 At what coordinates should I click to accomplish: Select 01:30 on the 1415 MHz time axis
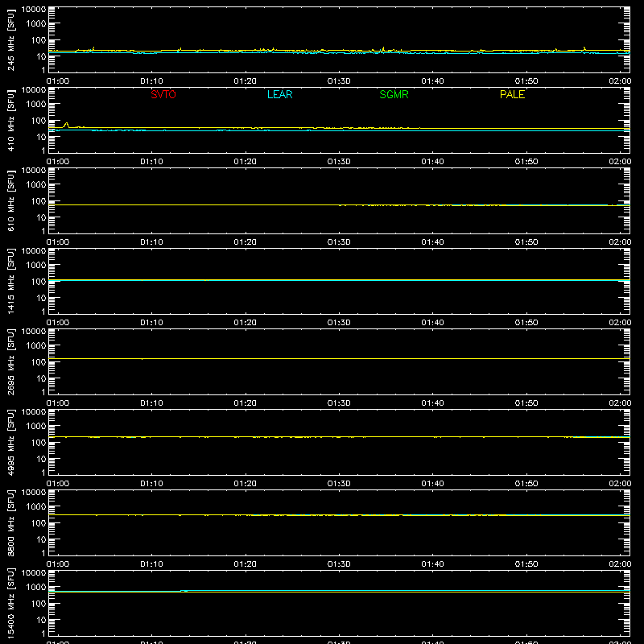[x=339, y=323]
